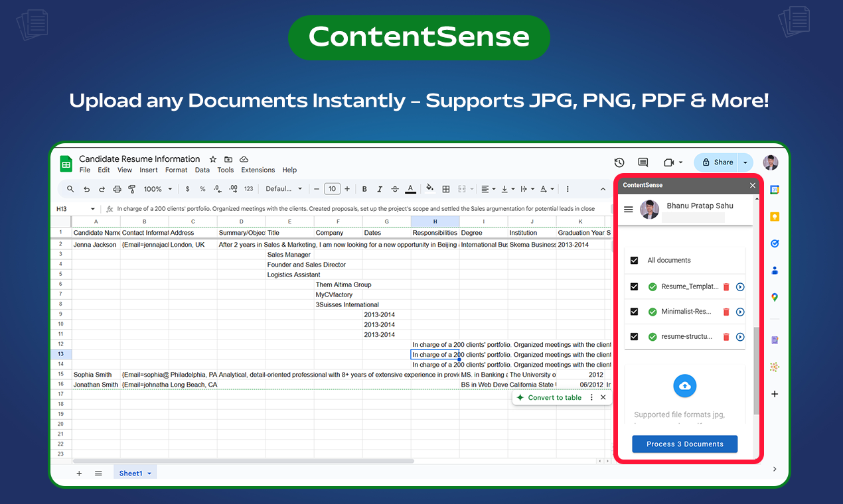Click the print icon
This screenshot has height=504, width=843.
click(x=117, y=189)
